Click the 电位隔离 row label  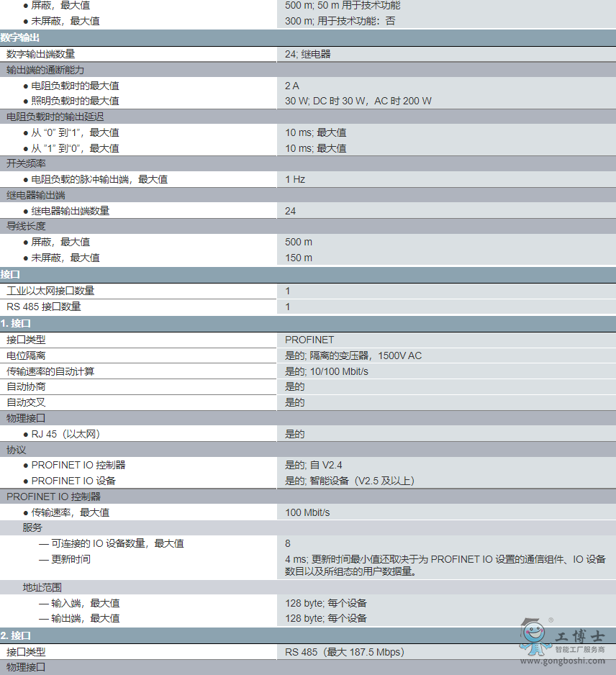(x=27, y=355)
